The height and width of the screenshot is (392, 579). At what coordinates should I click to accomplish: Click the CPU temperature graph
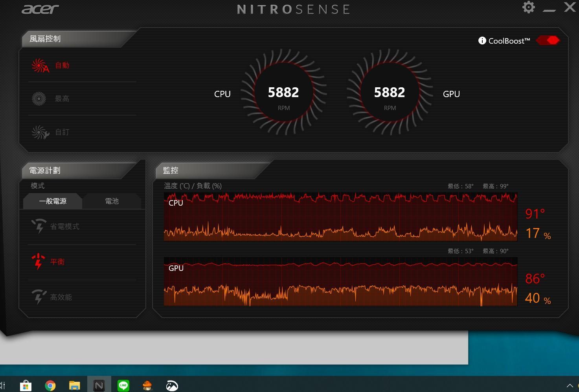coord(340,217)
